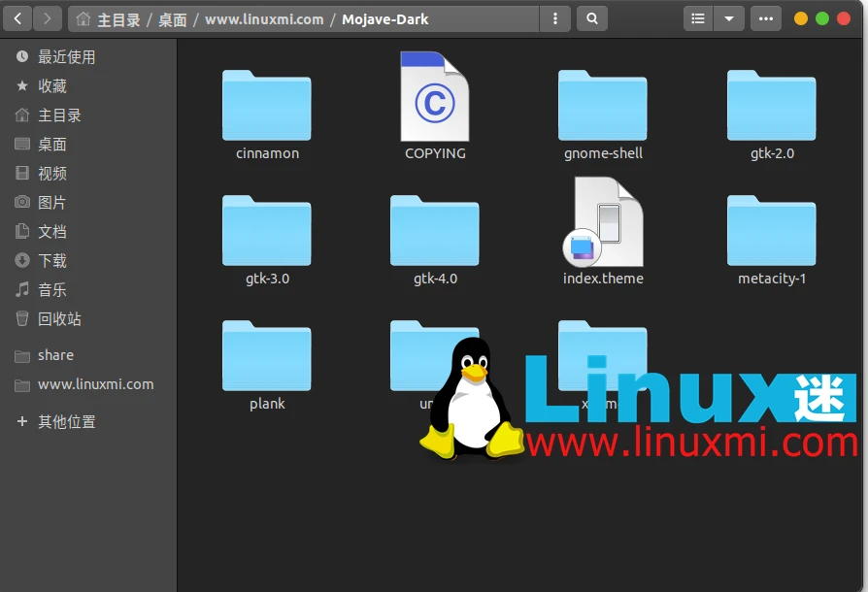Image resolution: width=868 pixels, height=592 pixels.
Task: Open 收藏 starred items in sidebar
Action: point(88,85)
